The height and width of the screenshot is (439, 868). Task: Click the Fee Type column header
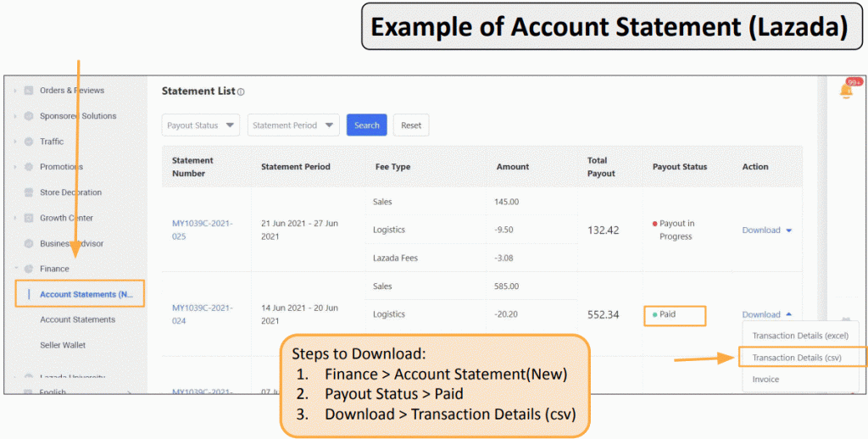pyautogui.click(x=392, y=167)
